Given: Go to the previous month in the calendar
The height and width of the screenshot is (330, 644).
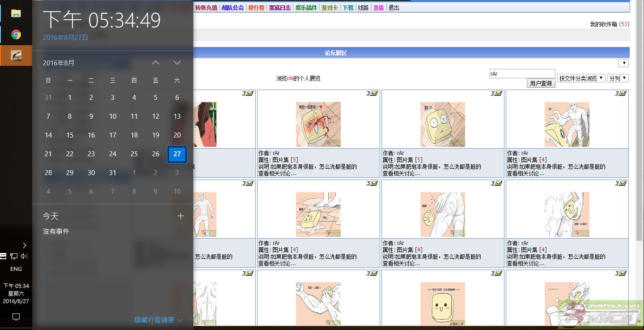Looking at the screenshot, I should (x=156, y=63).
